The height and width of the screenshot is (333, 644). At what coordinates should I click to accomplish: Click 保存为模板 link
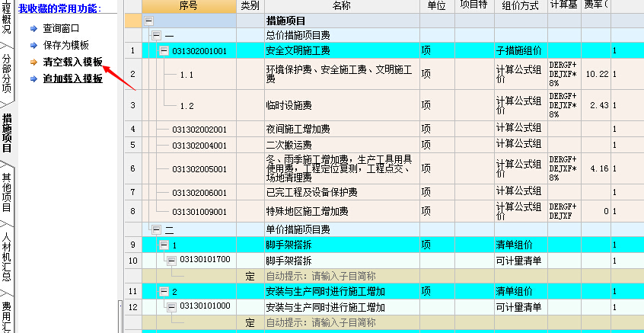point(65,45)
